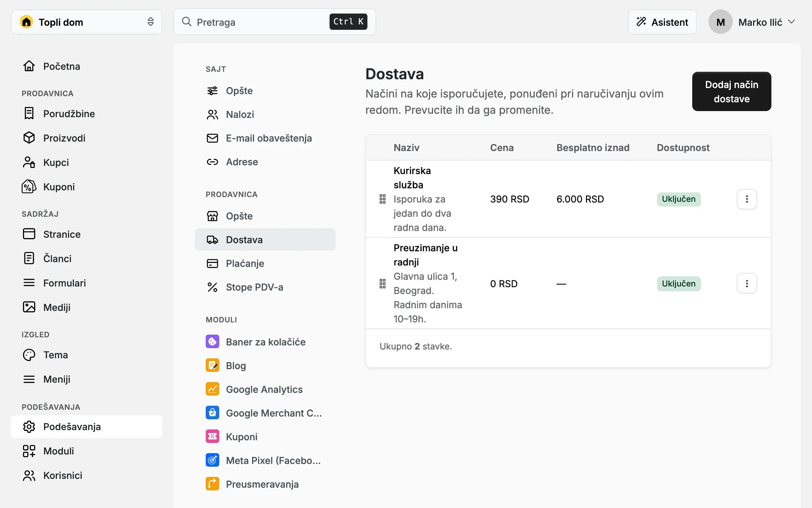The image size is (812, 508).
Task: Open the Topli dom store switcher
Action: (x=87, y=22)
